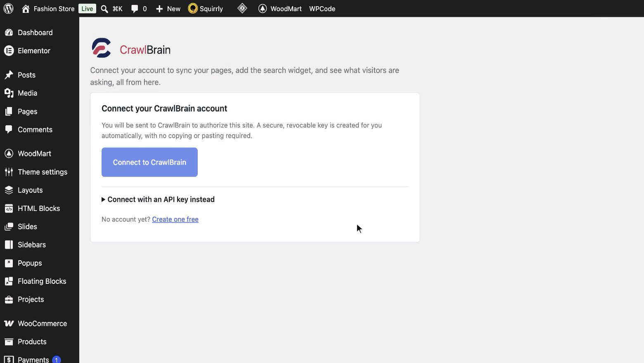Screen dimensions: 644x363
Task: Open the search magnifier in admin bar
Action: [x=104, y=9]
